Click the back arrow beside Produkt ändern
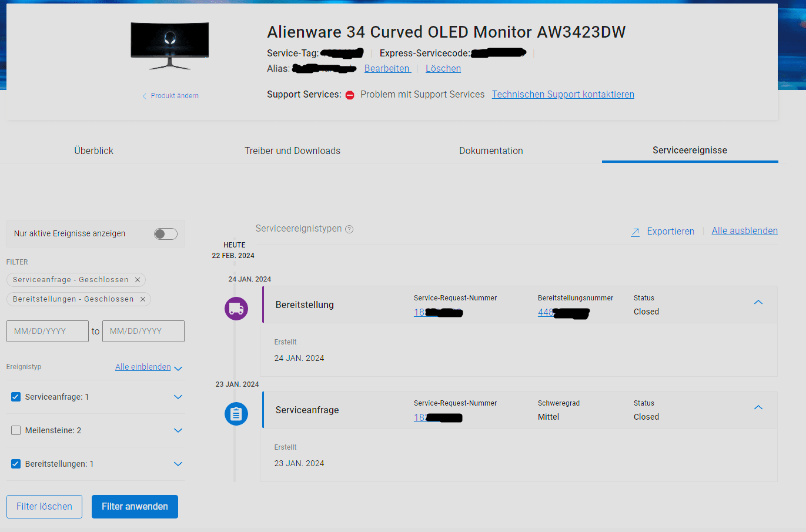806x532 pixels. pyautogui.click(x=145, y=96)
